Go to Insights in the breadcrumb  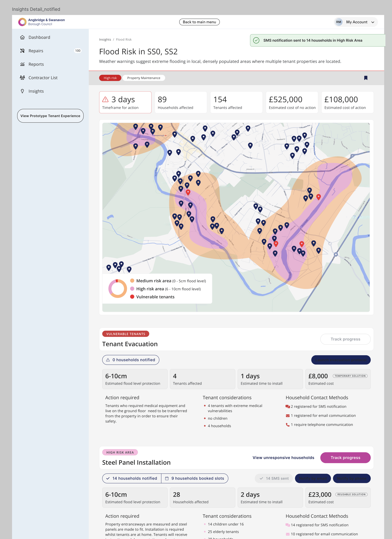coord(105,39)
